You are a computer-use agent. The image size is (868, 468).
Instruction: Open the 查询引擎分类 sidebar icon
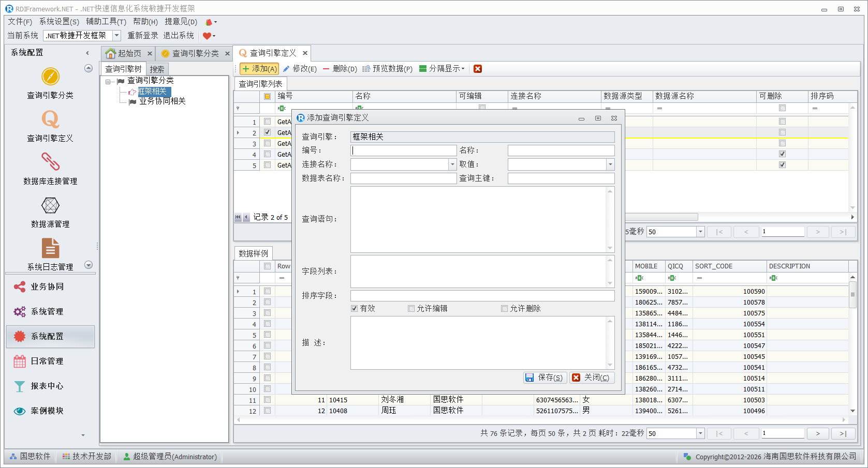(50, 77)
